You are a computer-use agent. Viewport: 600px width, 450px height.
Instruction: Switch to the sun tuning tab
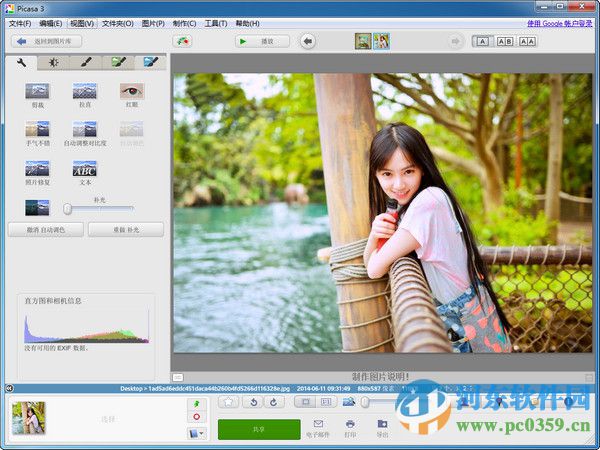54,63
